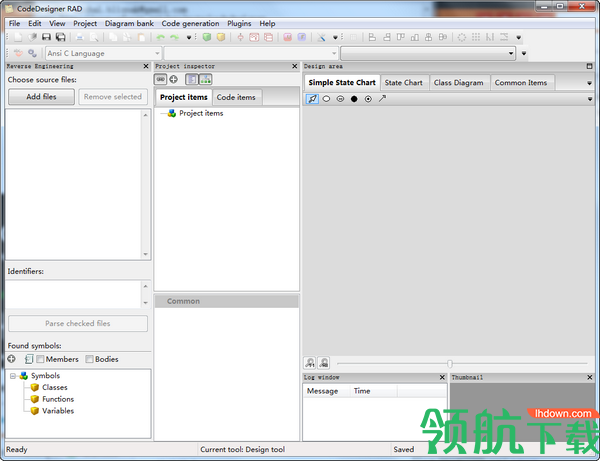
Task: Open the middle toolbar combo box
Action: point(251,53)
